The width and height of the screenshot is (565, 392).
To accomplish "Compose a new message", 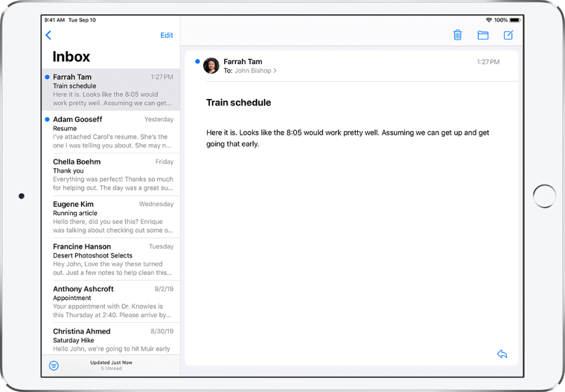I will (x=508, y=35).
